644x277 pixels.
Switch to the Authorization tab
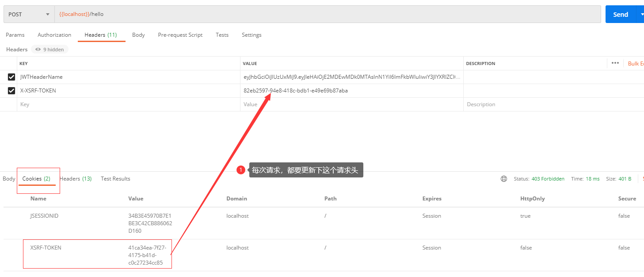pos(54,35)
